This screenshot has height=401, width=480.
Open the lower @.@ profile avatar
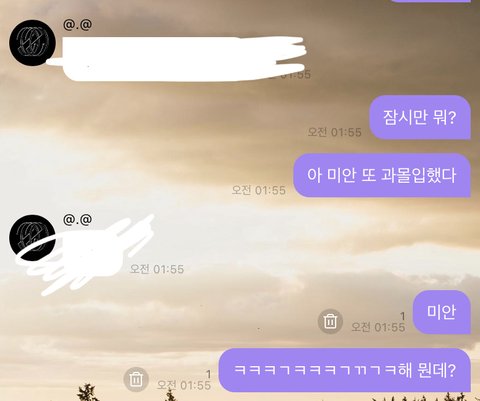pyautogui.click(x=32, y=237)
